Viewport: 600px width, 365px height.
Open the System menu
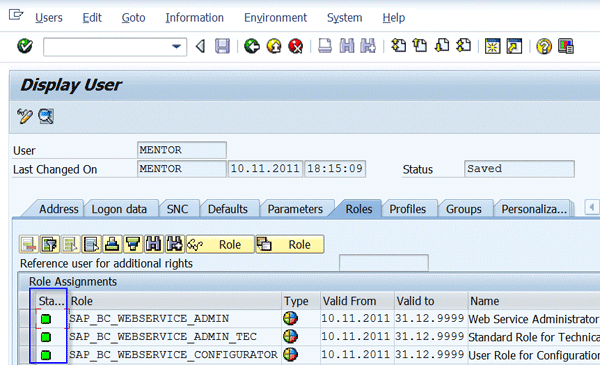pyautogui.click(x=344, y=18)
